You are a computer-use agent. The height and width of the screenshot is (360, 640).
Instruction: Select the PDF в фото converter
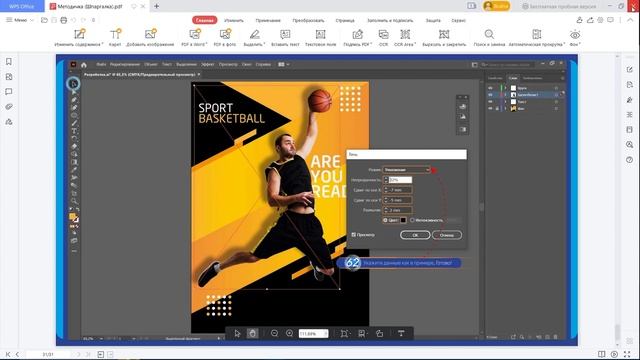tap(225, 38)
